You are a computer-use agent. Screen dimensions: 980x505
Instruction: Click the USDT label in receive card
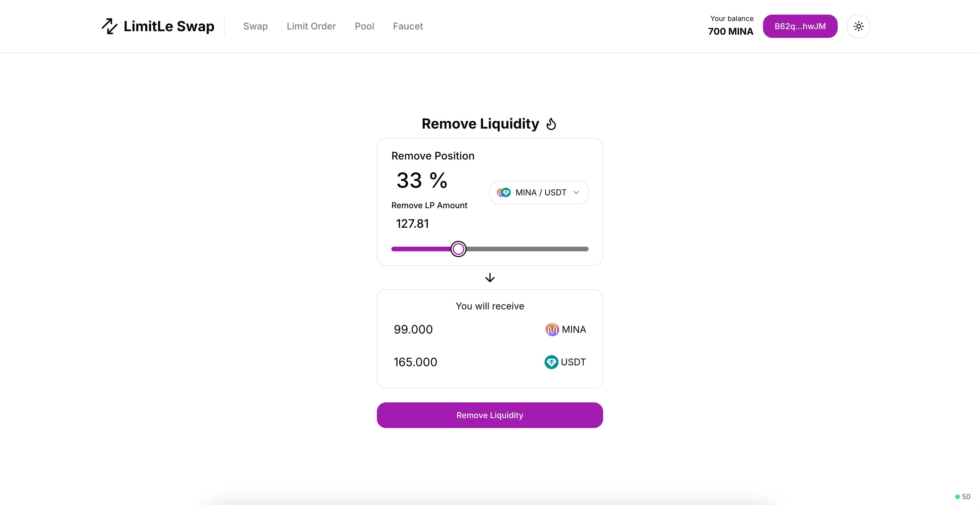click(x=573, y=362)
